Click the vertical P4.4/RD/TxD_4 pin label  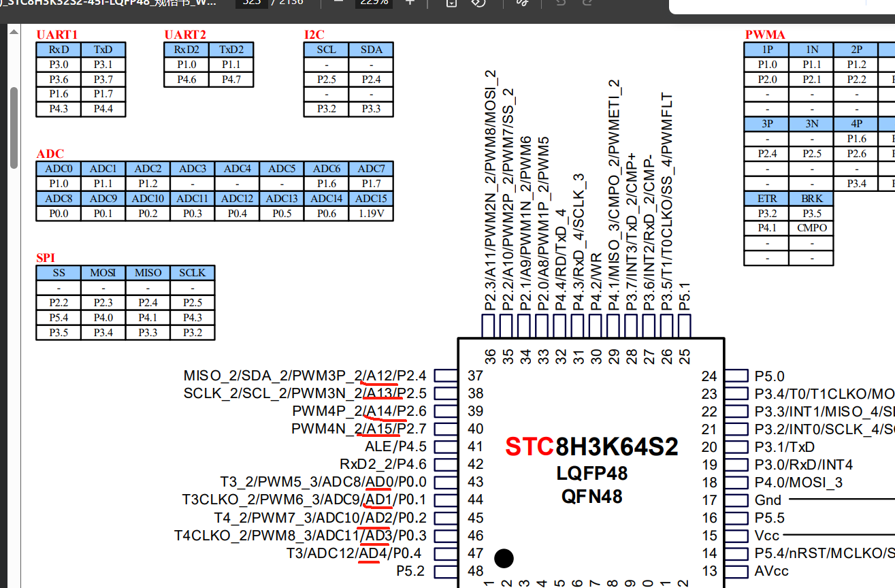tap(560, 260)
